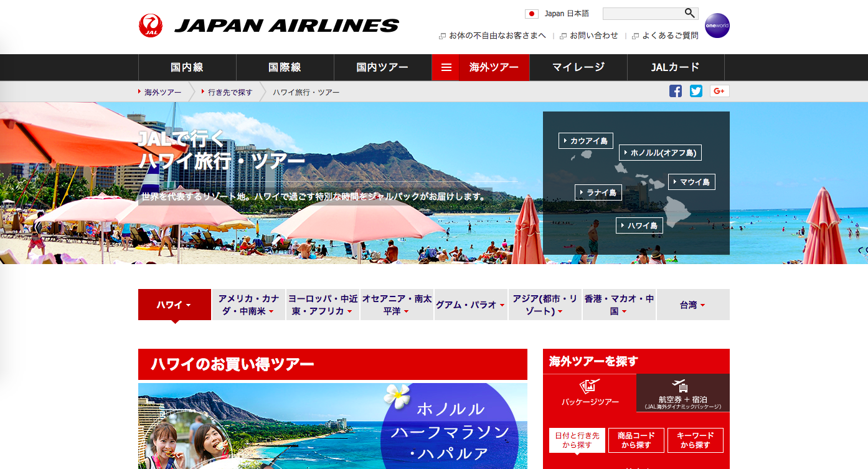
Task: Expand アメリカ・カナダ・中南米 dropdown
Action: point(248,305)
